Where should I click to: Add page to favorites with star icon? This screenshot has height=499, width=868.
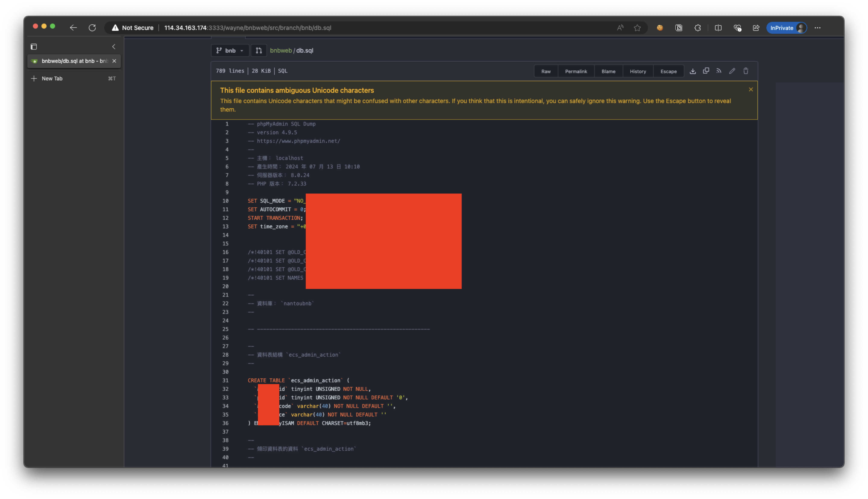637,28
